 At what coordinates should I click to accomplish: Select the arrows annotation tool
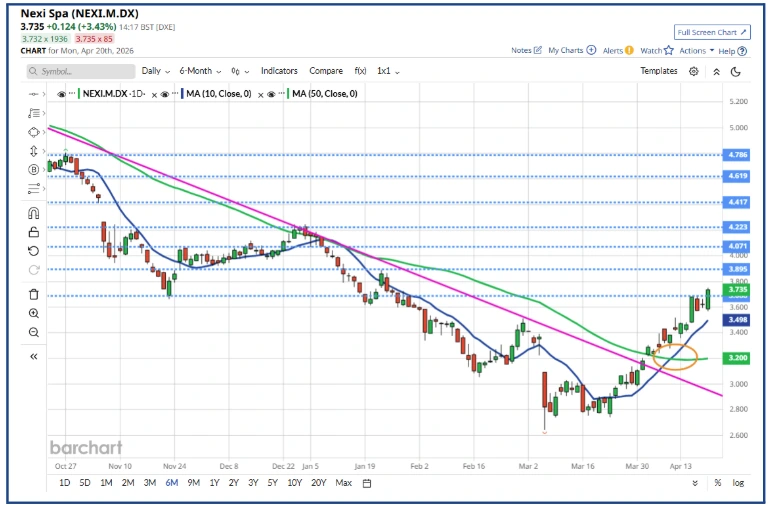pos(34,151)
